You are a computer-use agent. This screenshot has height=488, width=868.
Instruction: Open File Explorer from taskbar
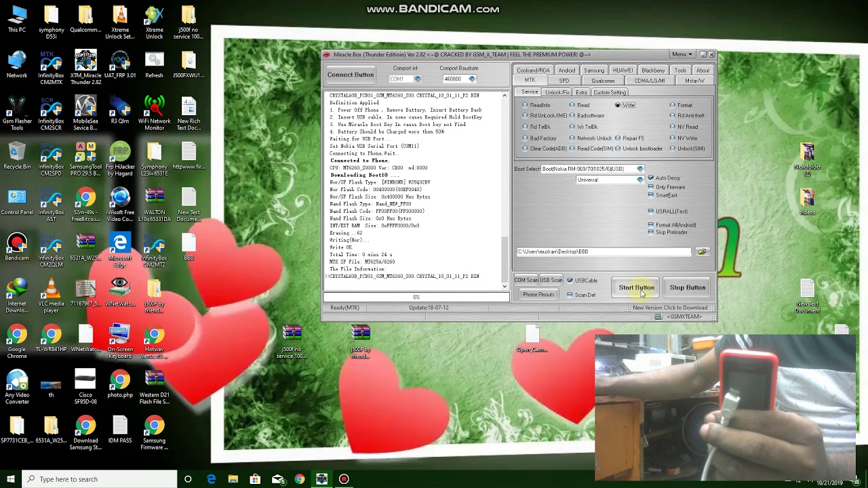(x=233, y=479)
